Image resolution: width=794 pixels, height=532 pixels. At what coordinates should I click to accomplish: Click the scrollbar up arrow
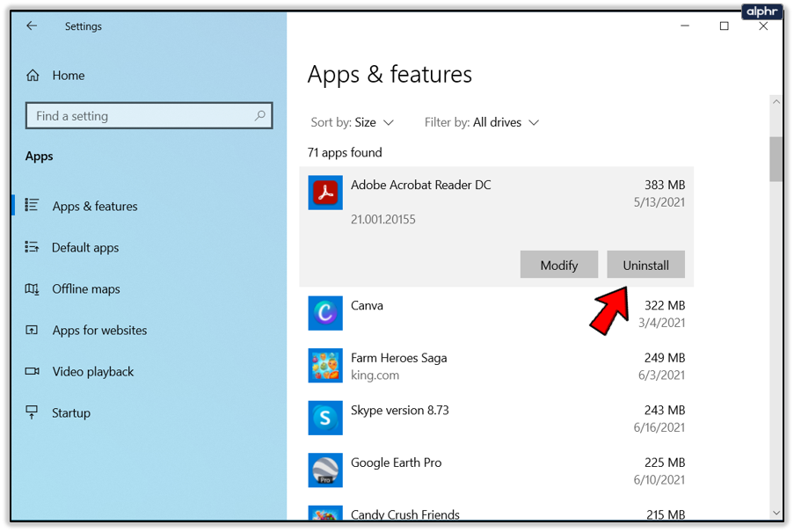tap(776, 102)
